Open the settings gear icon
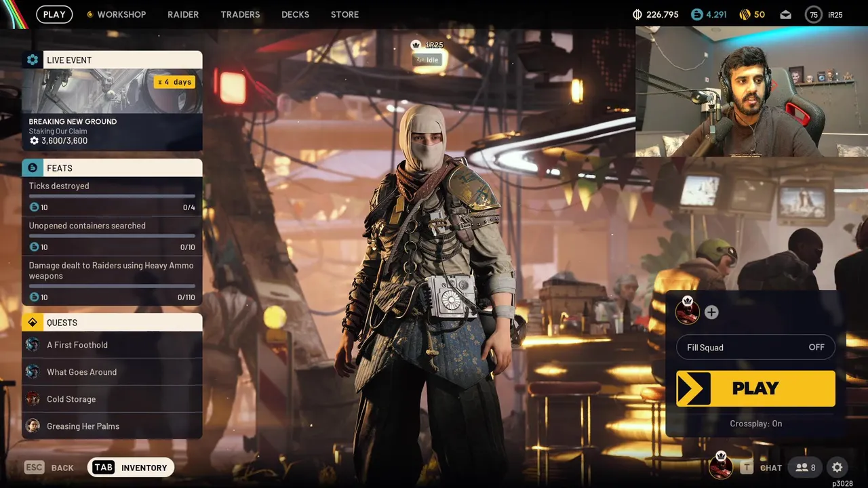 click(x=837, y=467)
